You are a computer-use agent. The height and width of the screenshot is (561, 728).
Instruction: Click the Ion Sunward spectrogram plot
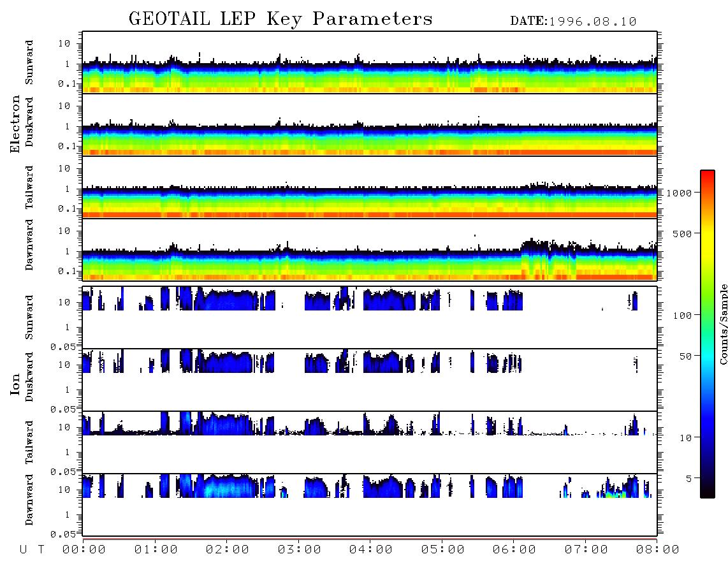click(x=370, y=317)
